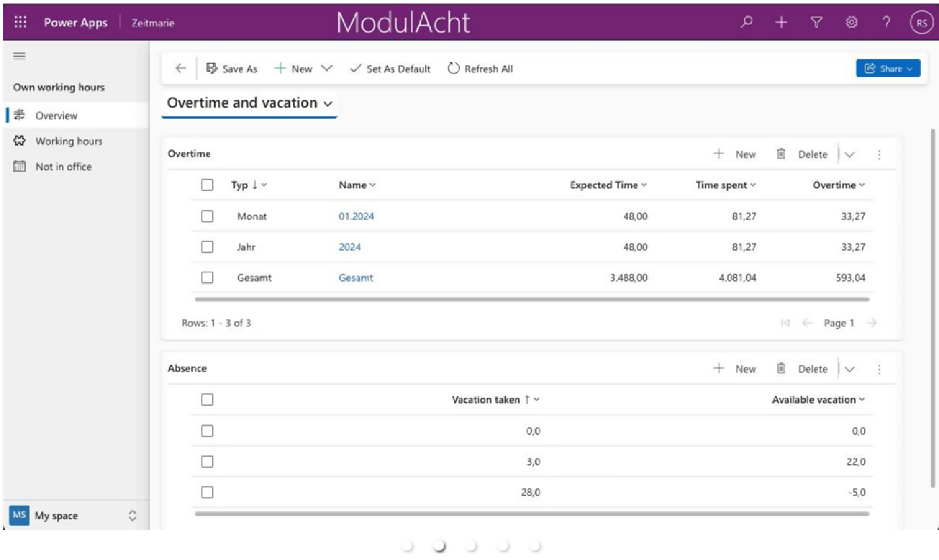The width and height of the screenshot is (939, 560).
Task: Click the search magnifier icon in header
Action: tap(746, 22)
